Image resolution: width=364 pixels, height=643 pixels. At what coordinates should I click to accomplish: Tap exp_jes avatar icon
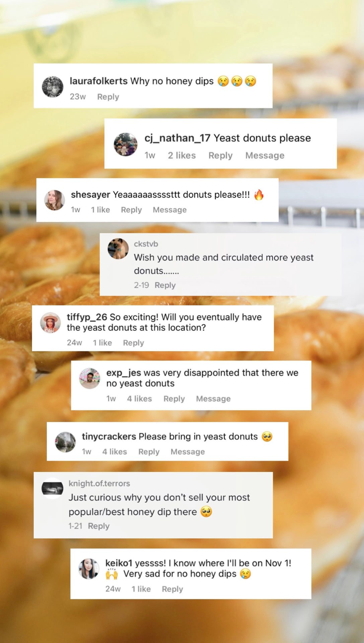tap(89, 378)
